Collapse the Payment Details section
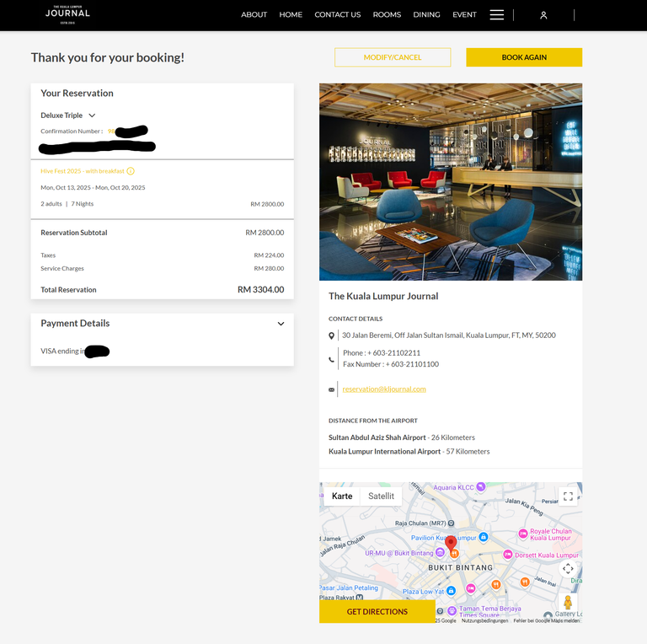Screen dimensions: 647x644 (x=281, y=324)
